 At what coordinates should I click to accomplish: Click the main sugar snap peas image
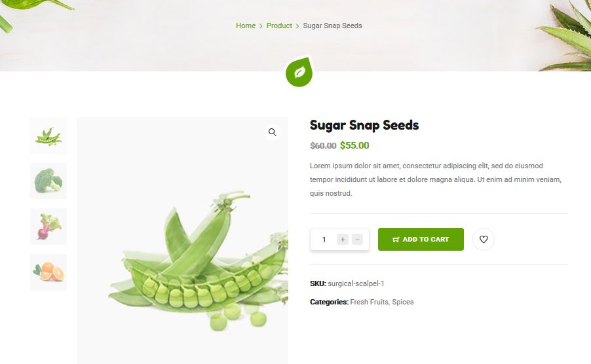click(x=183, y=241)
